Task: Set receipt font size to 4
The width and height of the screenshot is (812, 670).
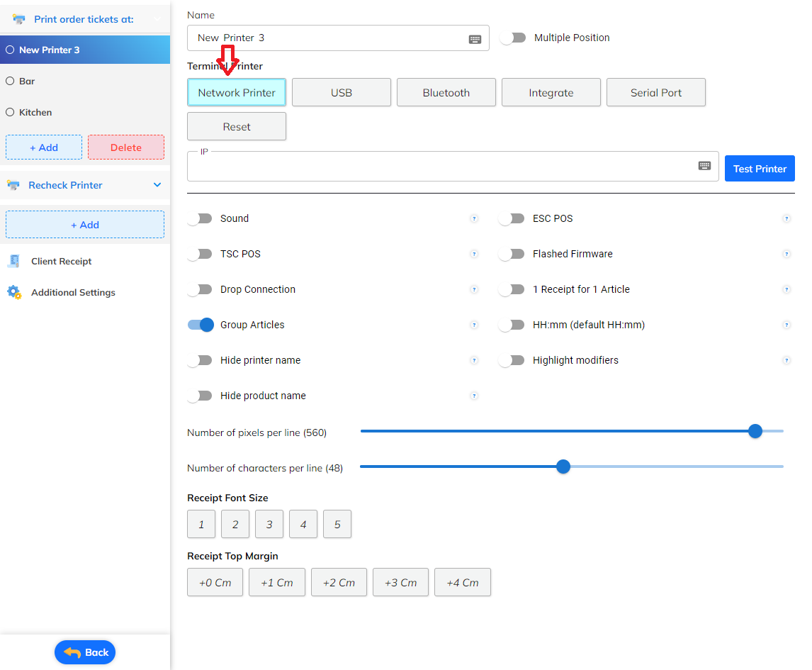Action: pyautogui.click(x=303, y=525)
